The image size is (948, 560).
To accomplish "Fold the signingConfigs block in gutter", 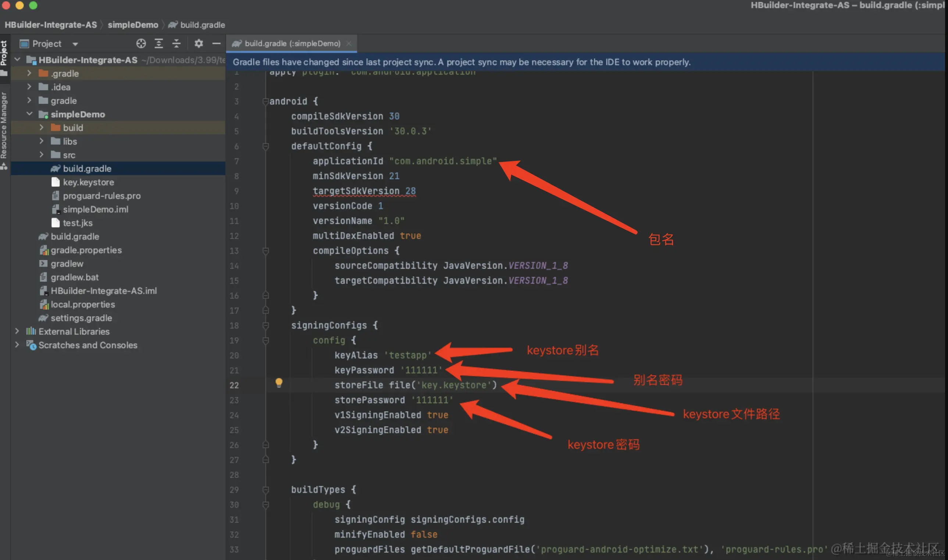I will 266,325.
